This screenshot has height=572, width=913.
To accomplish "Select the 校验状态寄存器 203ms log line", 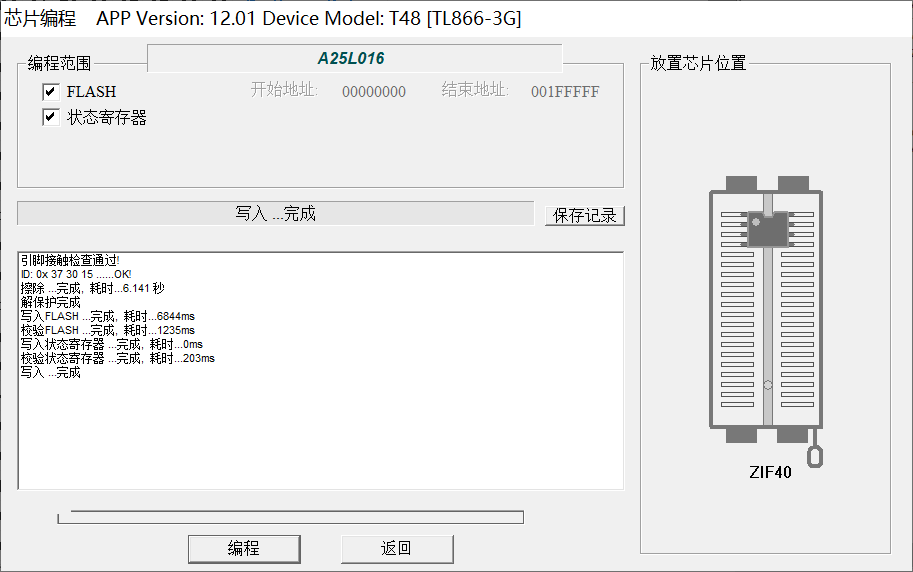I will click(118, 358).
